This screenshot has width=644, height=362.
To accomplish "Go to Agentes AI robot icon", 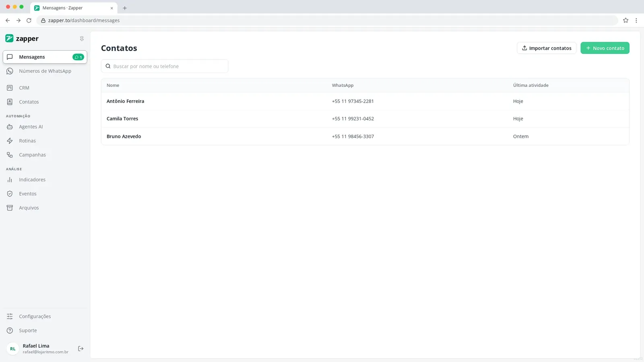I will tap(10, 127).
